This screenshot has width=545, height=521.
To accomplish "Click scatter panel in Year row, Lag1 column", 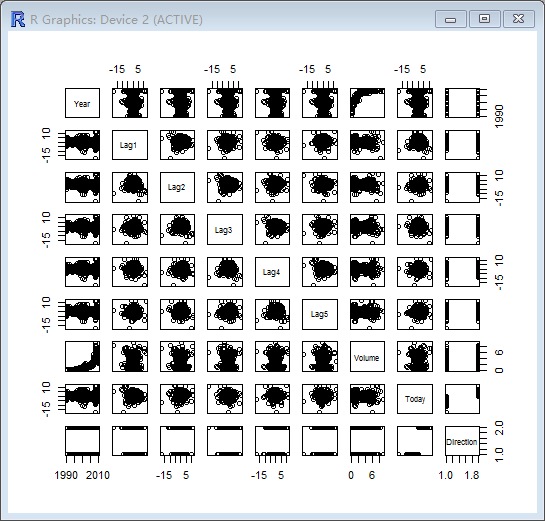I will [x=130, y=103].
